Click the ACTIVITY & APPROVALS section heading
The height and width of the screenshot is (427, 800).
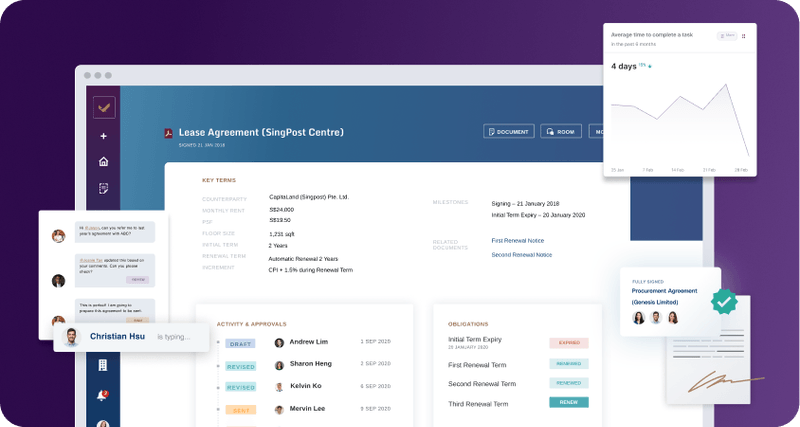click(x=252, y=324)
